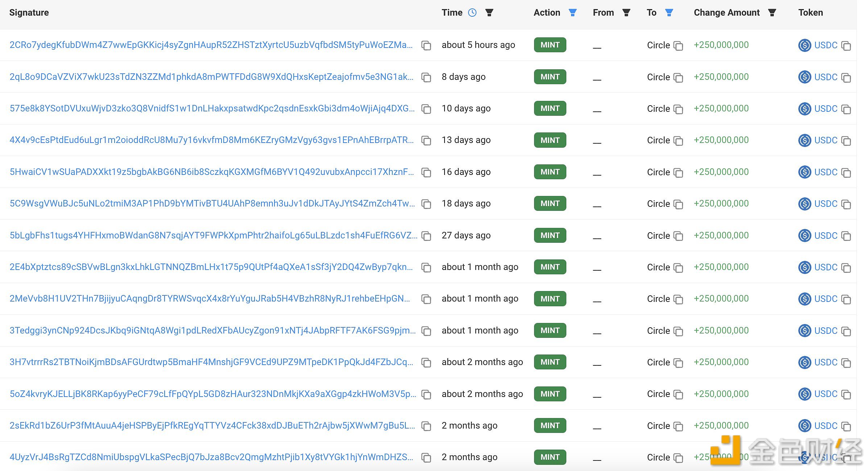This screenshot has width=868, height=471.
Task: Select the Signature column header
Action: [x=29, y=13]
